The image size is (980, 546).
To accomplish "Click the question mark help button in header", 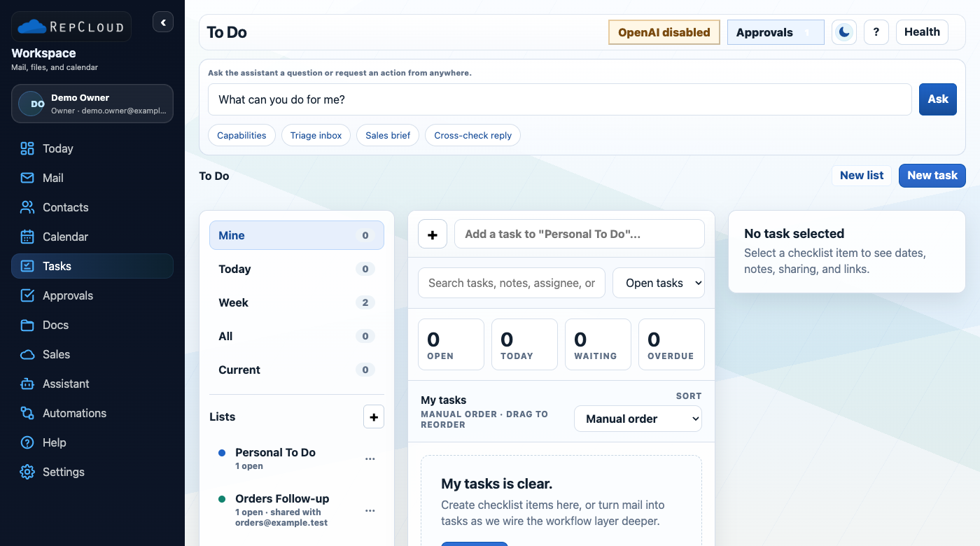I will click(x=876, y=32).
